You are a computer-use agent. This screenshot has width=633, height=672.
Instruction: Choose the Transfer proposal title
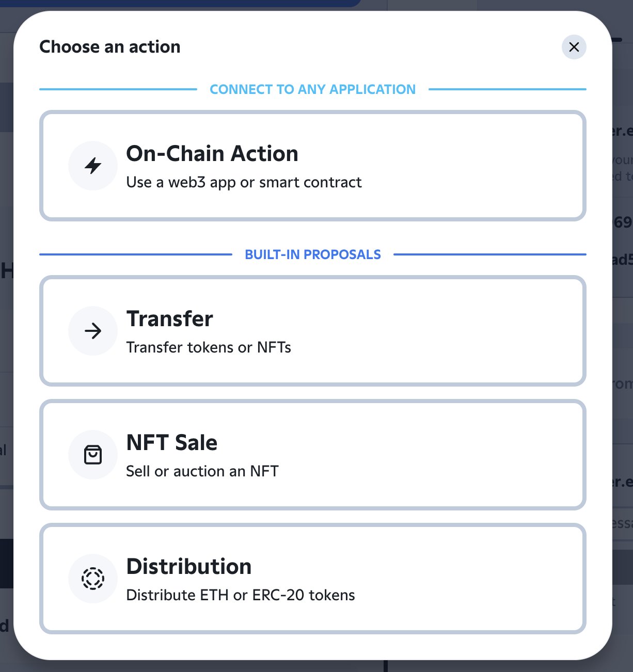coord(169,319)
